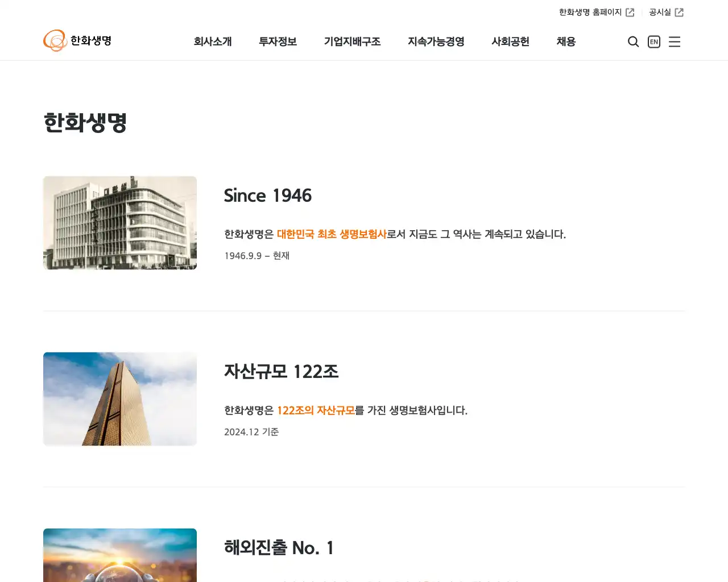This screenshot has height=582, width=728.
Task: Click the external-link icon beside 한화생명 홈페이지
Action: tap(630, 11)
